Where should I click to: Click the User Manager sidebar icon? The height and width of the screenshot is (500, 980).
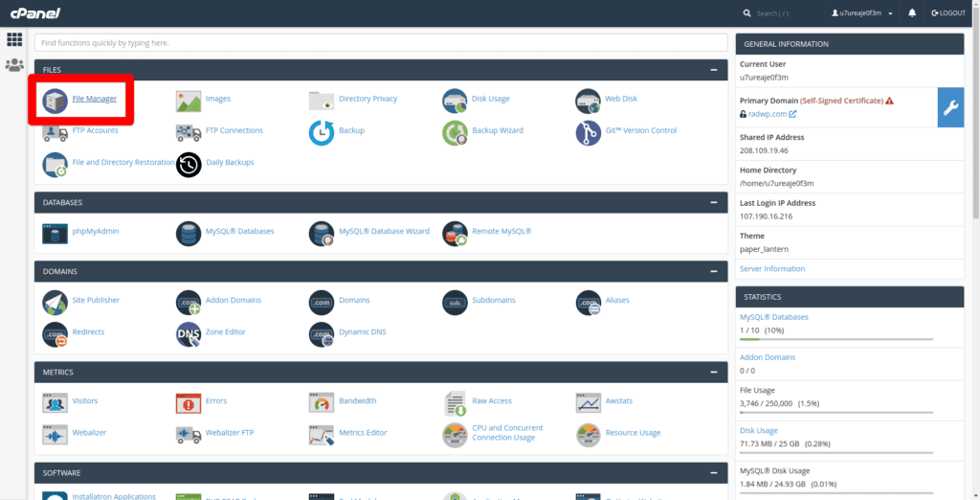(x=14, y=66)
